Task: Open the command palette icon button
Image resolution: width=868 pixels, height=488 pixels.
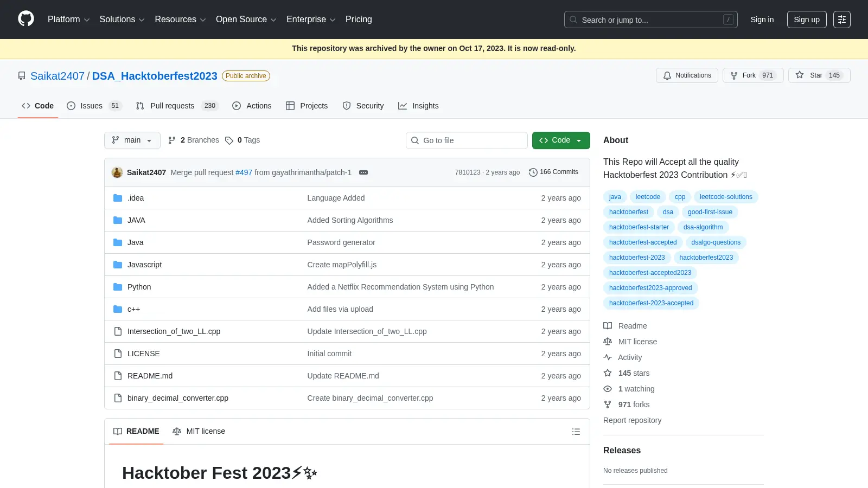Action: pos(841,20)
